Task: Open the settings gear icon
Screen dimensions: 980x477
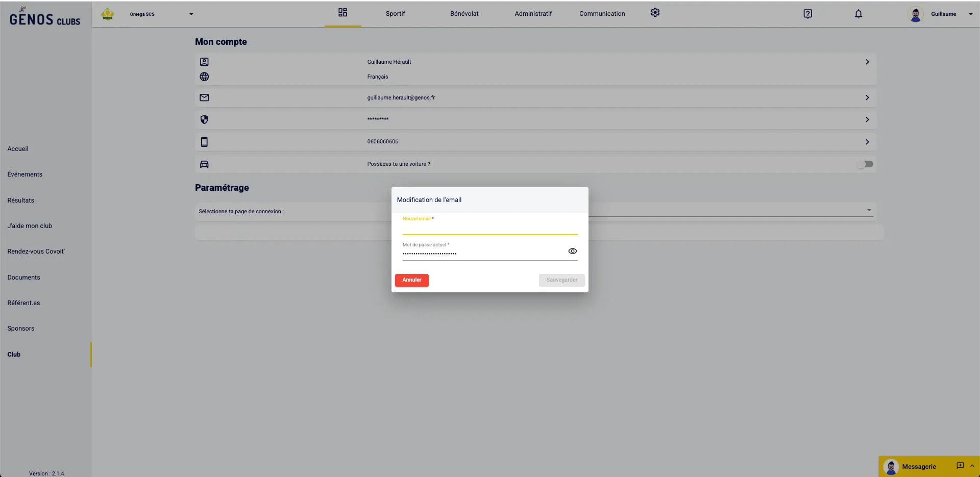Action: [655, 13]
